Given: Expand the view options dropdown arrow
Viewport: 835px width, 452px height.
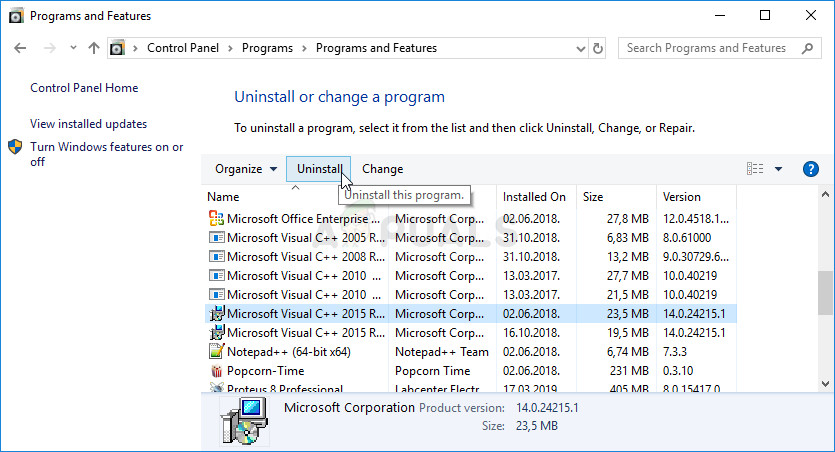Looking at the screenshot, I should (778, 169).
